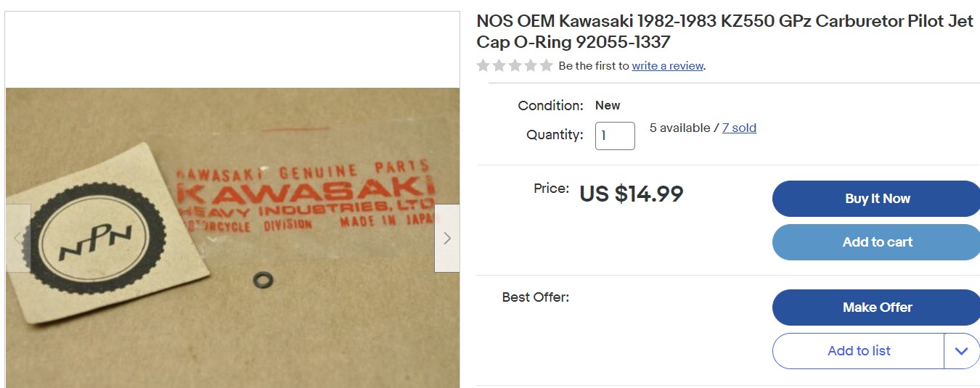The image size is (980, 388).
Task: Rate the item one star
Action: click(483, 66)
